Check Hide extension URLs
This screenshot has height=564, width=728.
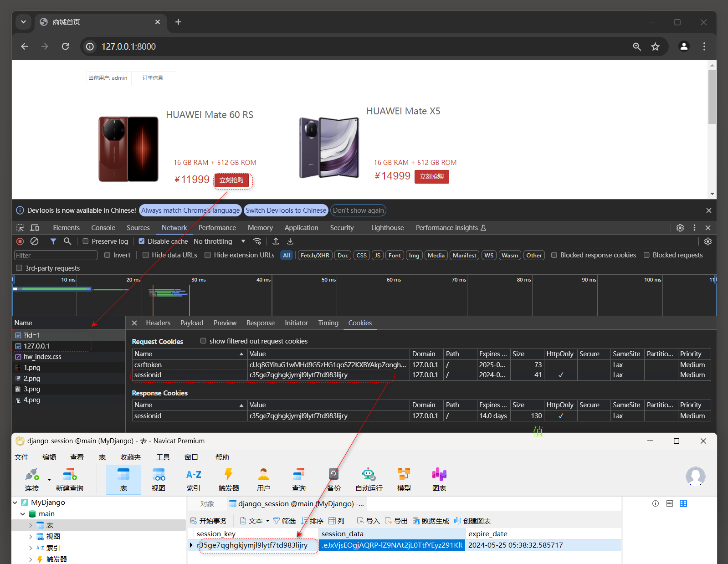click(208, 255)
